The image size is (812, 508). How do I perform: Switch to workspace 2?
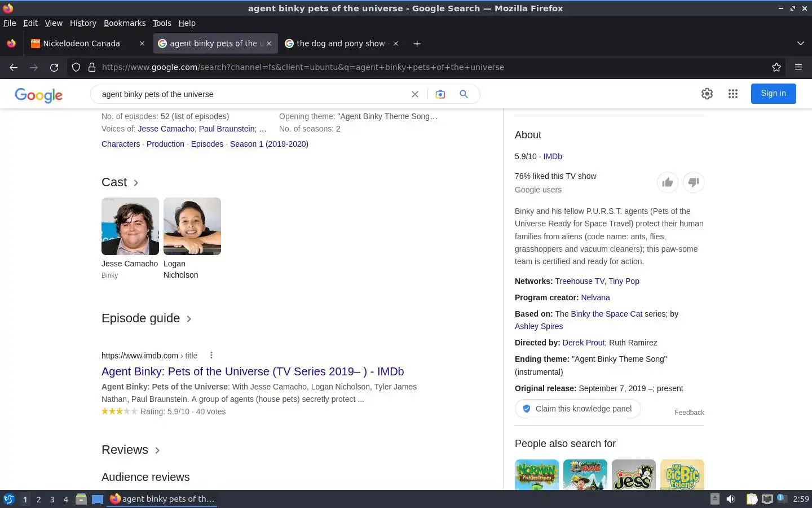(x=38, y=499)
